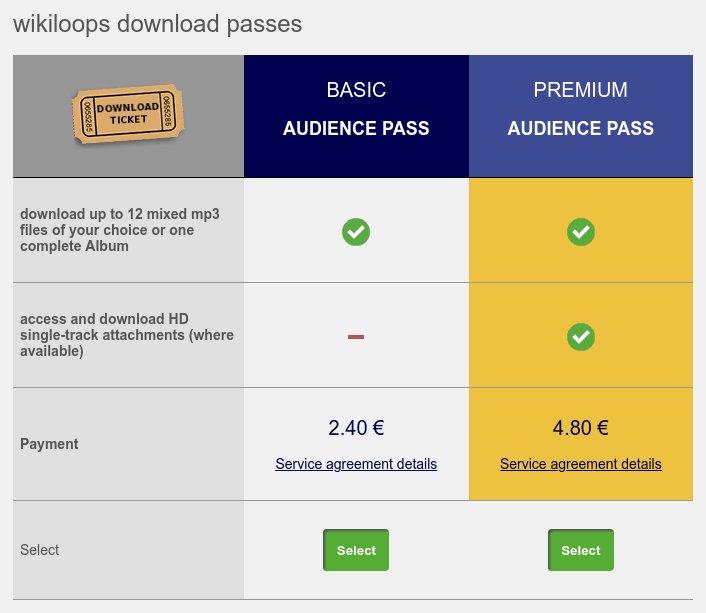Image resolution: width=706 pixels, height=613 pixels.
Task: Click the Payment row label
Action: [49, 444]
